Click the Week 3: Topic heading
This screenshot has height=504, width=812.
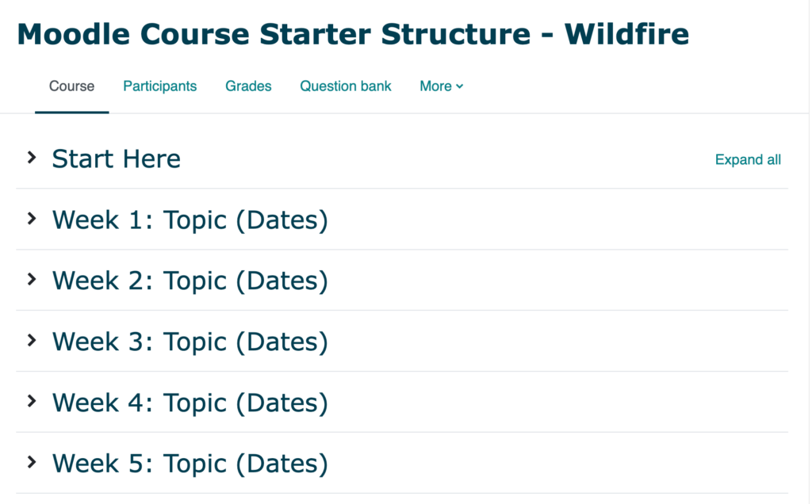click(190, 342)
